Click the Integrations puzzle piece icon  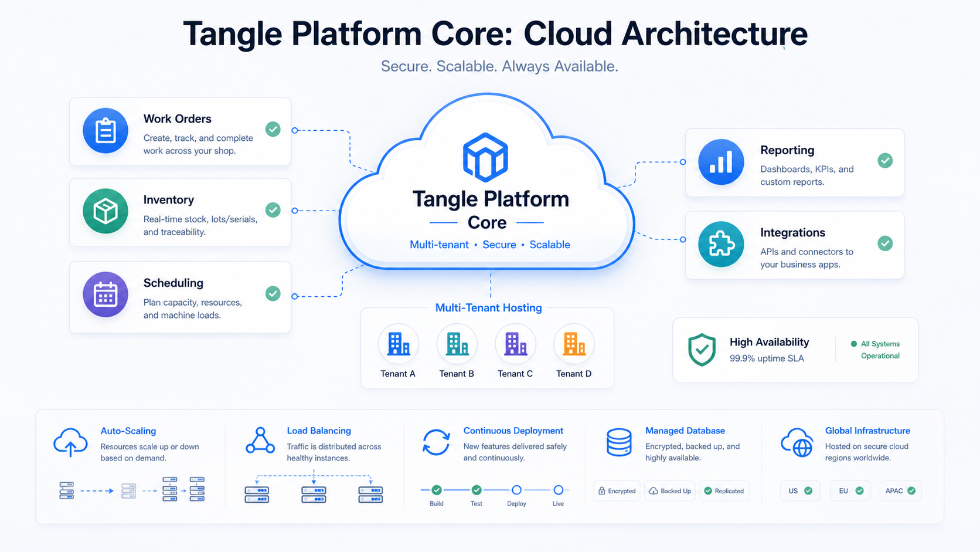(721, 244)
